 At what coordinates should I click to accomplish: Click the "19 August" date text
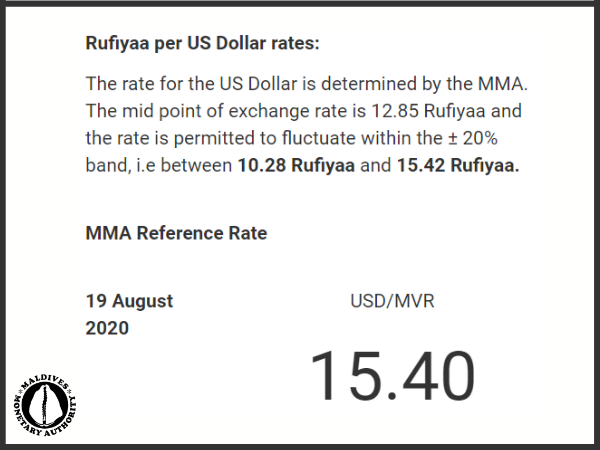130,301
